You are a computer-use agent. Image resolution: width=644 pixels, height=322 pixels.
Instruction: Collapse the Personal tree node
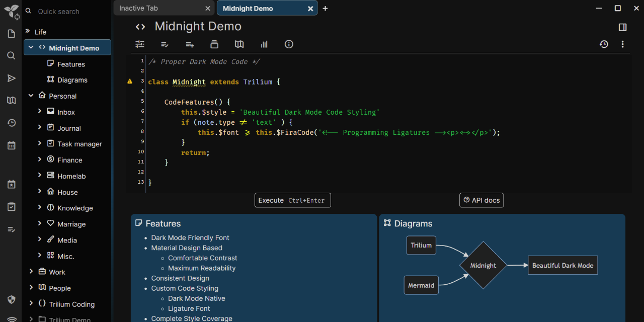point(31,95)
